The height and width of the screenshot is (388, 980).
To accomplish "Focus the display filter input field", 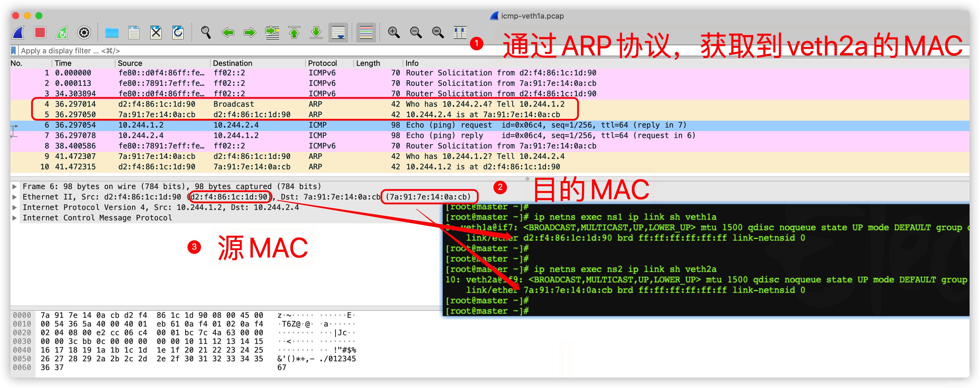I will click(243, 50).
